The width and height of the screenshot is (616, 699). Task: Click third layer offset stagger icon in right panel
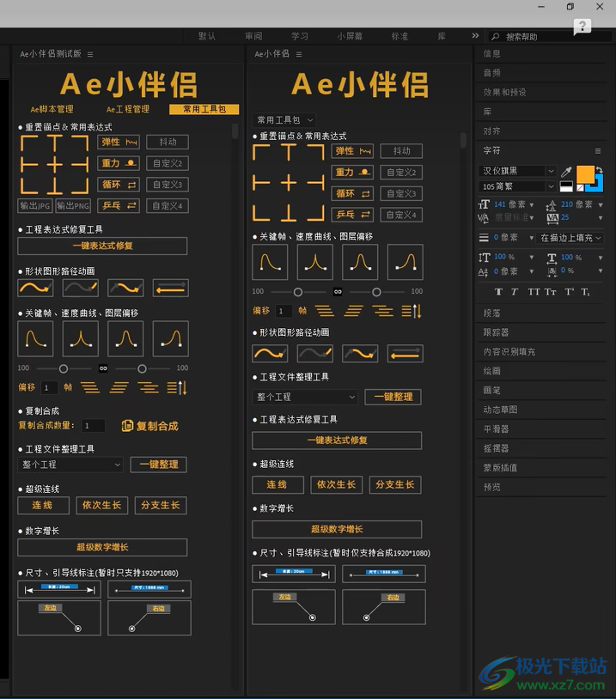click(x=382, y=311)
